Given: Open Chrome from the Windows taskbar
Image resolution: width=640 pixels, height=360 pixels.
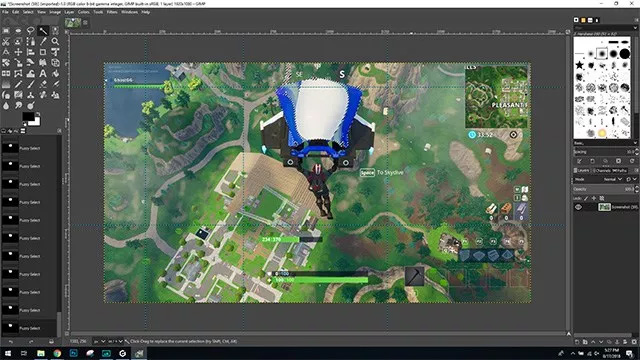Looking at the screenshot, I should pyautogui.click(x=57, y=353).
